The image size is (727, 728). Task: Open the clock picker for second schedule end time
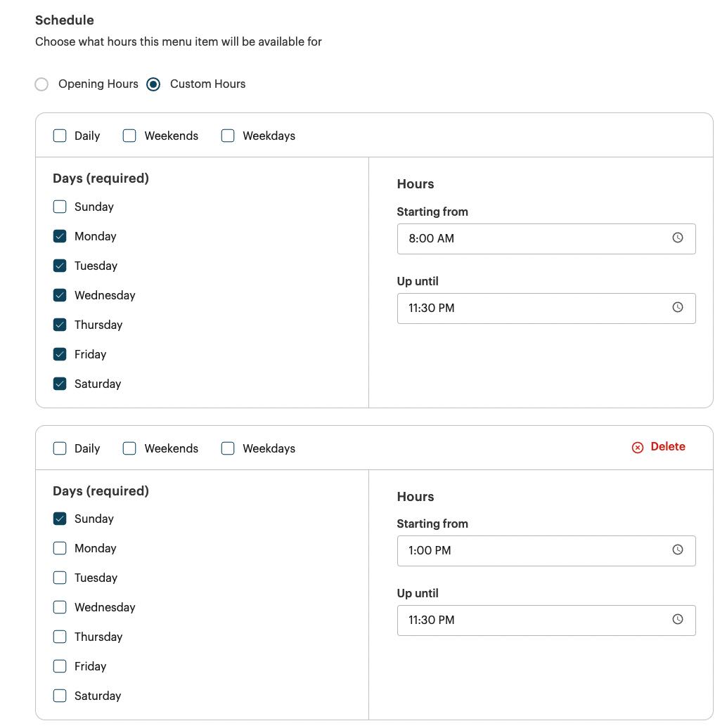pos(677,619)
